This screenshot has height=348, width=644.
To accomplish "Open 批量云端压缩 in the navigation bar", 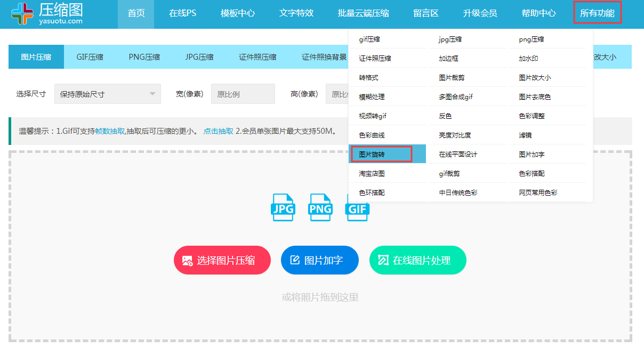I will 364,14.
